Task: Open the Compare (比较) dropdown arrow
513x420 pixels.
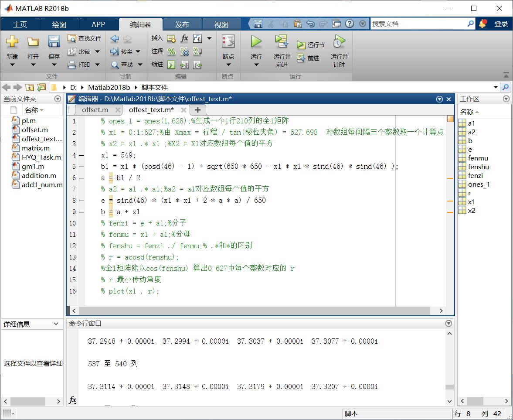Action: (x=98, y=51)
